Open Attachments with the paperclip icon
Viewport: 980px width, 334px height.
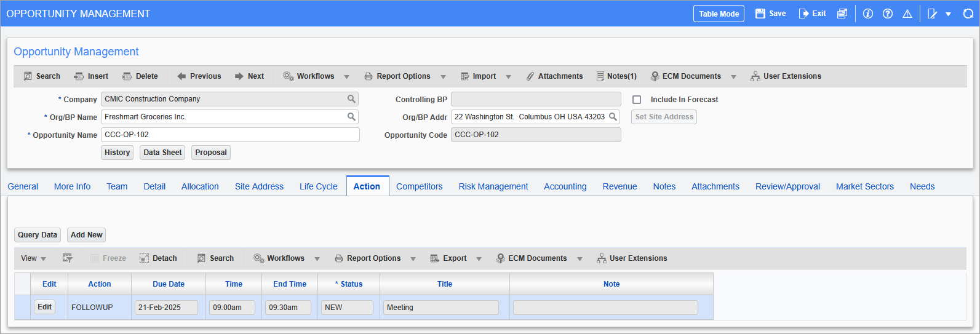[x=530, y=76]
